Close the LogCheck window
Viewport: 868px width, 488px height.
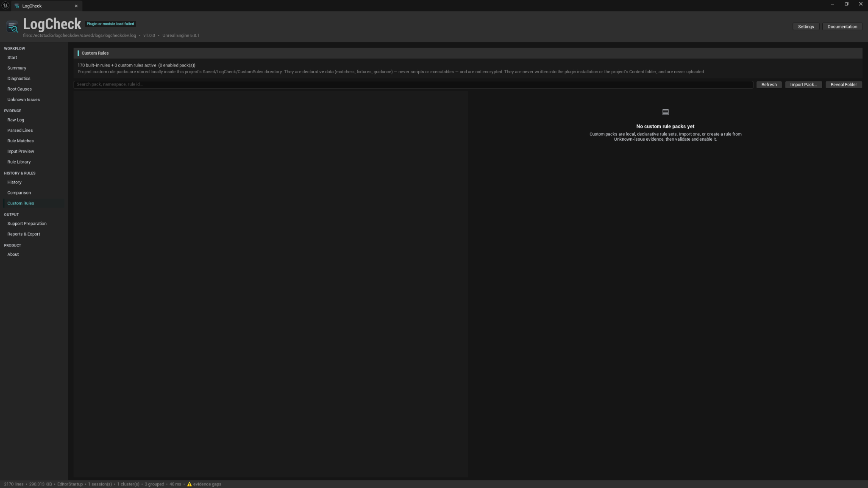click(x=861, y=4)
